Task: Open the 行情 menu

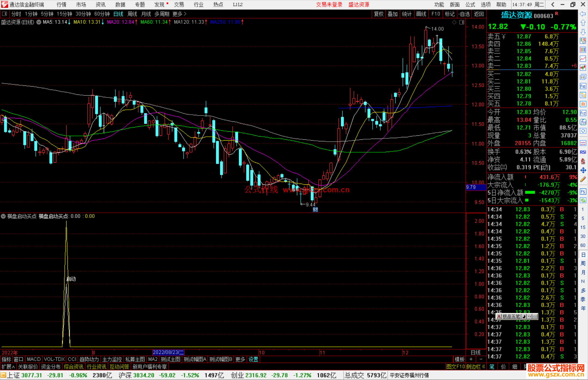Action: point(61,5)
